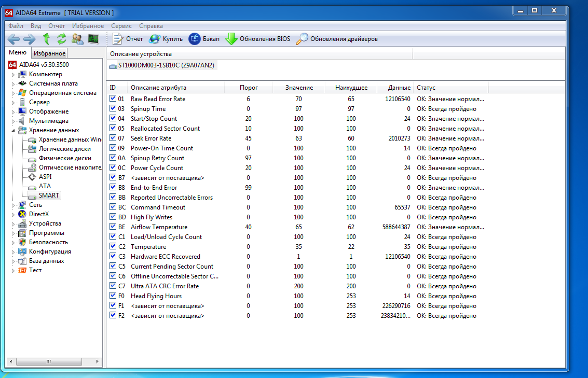Toggle the Spinup Time attribute checkbox
Screen dimensions: 588x378
(113, 108)
